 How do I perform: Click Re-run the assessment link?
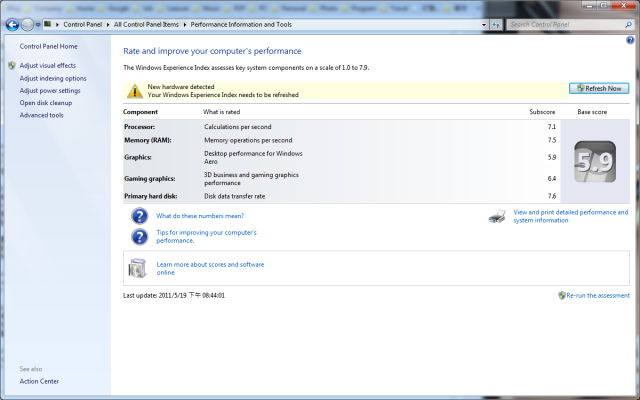pyautogui.click(x=598, y=296)
